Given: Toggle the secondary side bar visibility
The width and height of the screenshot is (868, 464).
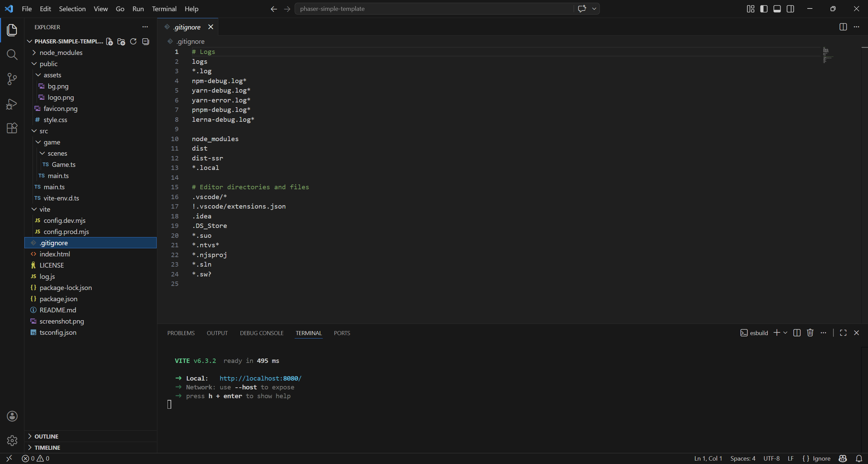Looking at the screenshot, I should click(x=790, y=9).
